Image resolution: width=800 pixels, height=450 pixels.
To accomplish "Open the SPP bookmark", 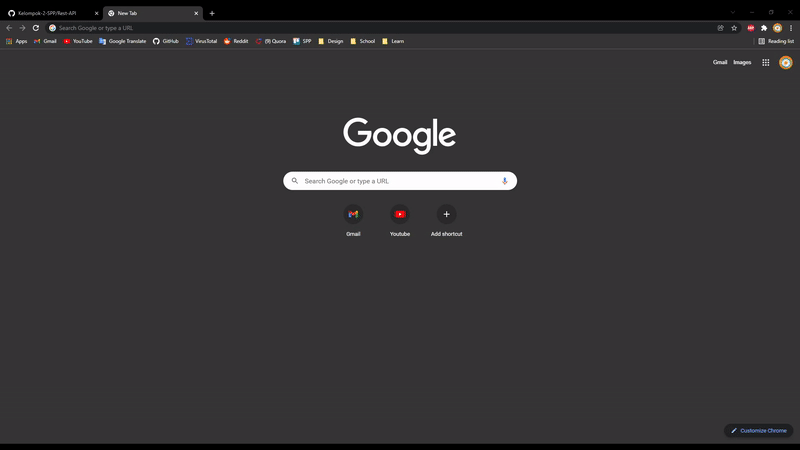I will click(302, 41).
